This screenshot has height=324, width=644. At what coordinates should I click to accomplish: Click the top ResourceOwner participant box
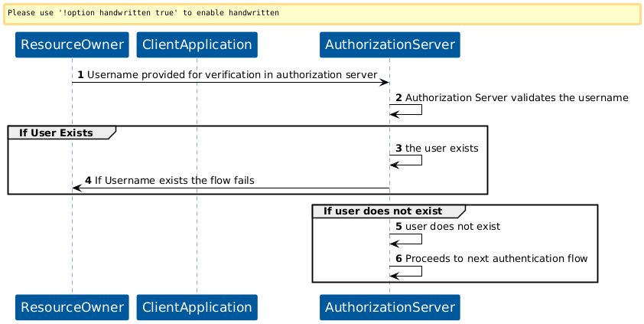[72, 45]
